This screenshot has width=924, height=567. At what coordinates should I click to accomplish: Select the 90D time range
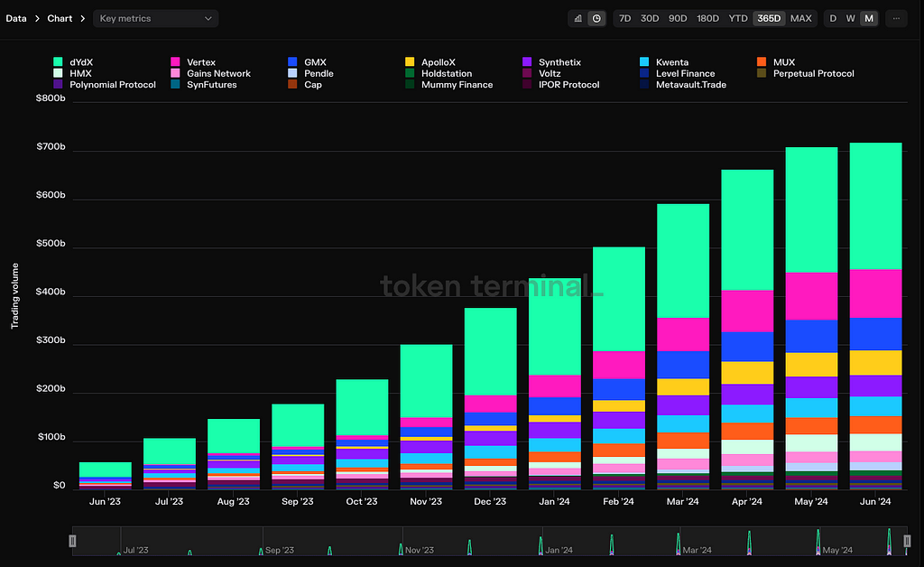coord(678,18)
